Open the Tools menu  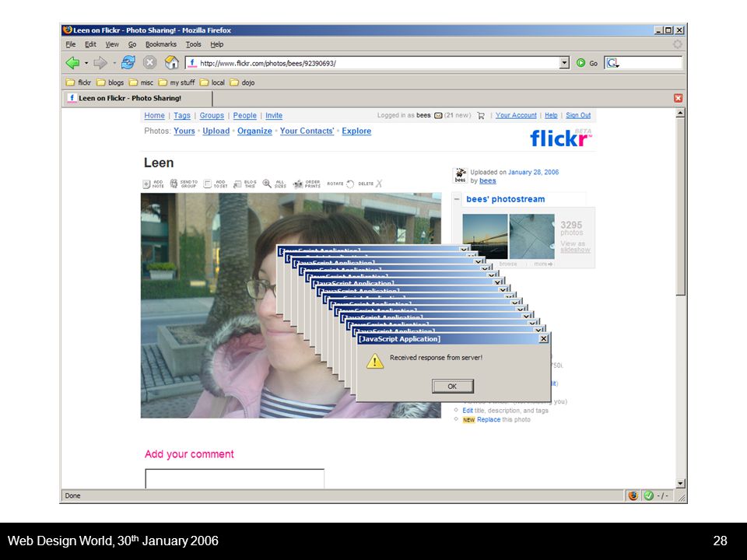[x=193, y=44]
